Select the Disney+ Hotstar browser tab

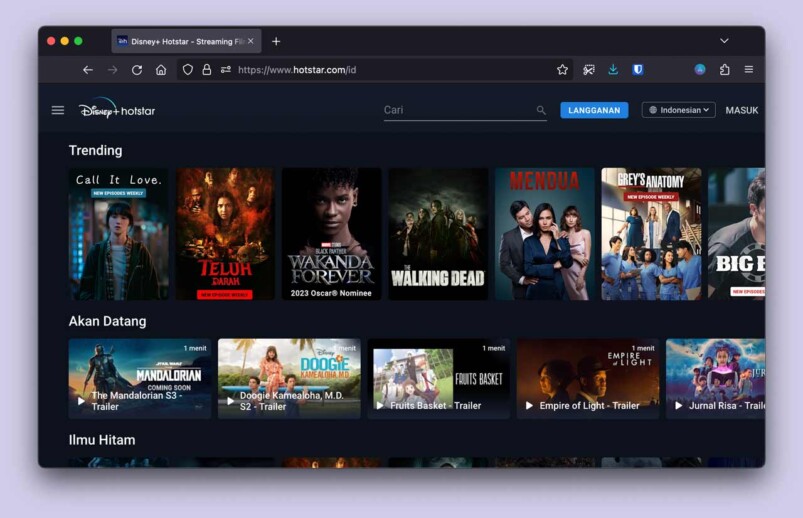click(186, 41)
